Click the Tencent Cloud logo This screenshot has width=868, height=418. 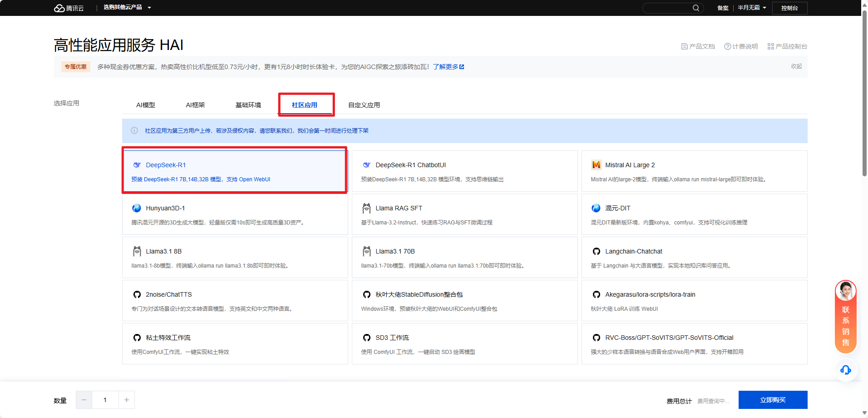[69, 8]
